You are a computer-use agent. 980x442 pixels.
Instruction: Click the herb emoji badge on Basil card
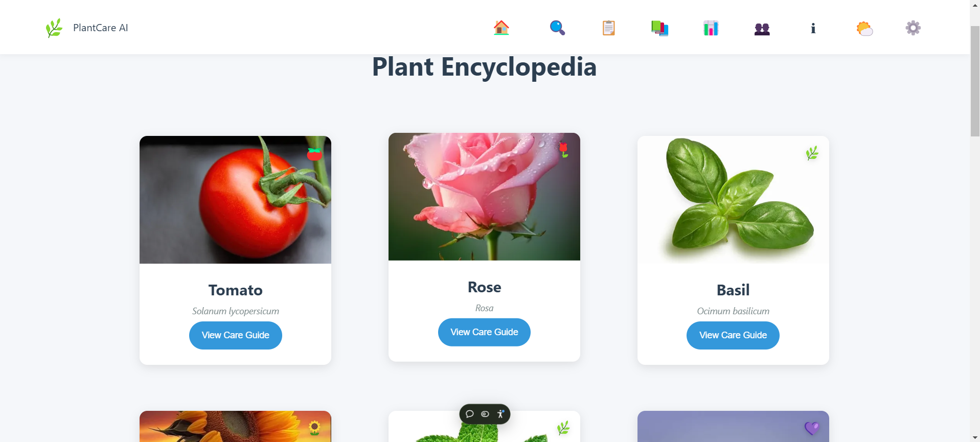(812, 153)
